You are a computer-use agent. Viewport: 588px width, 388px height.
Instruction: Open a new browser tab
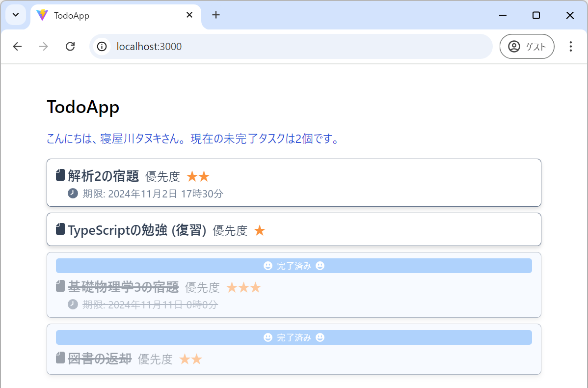click(x=216, y=15)
